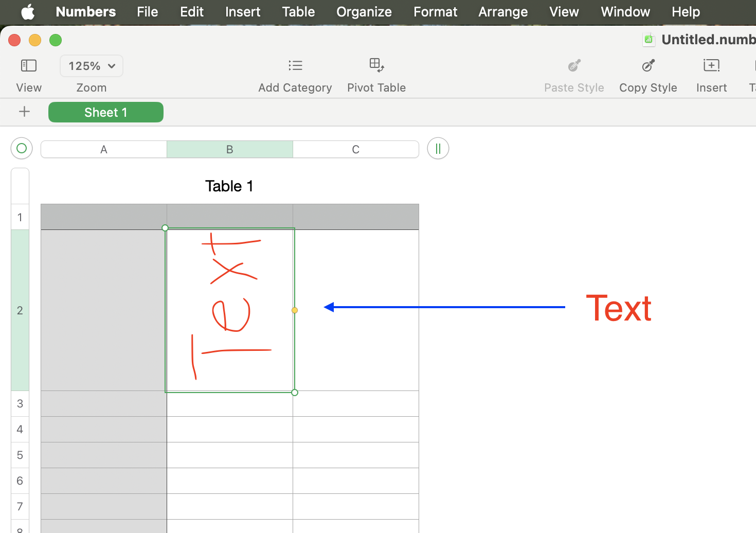Select row 1 header

click(20, 217)
